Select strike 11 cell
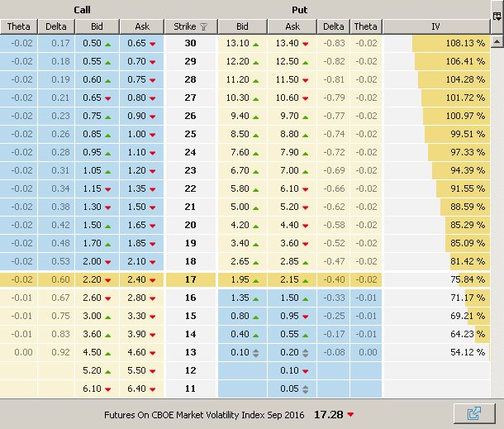Image resolution: width=504 pixels, height=429 pixels. (x=191, y=388)
